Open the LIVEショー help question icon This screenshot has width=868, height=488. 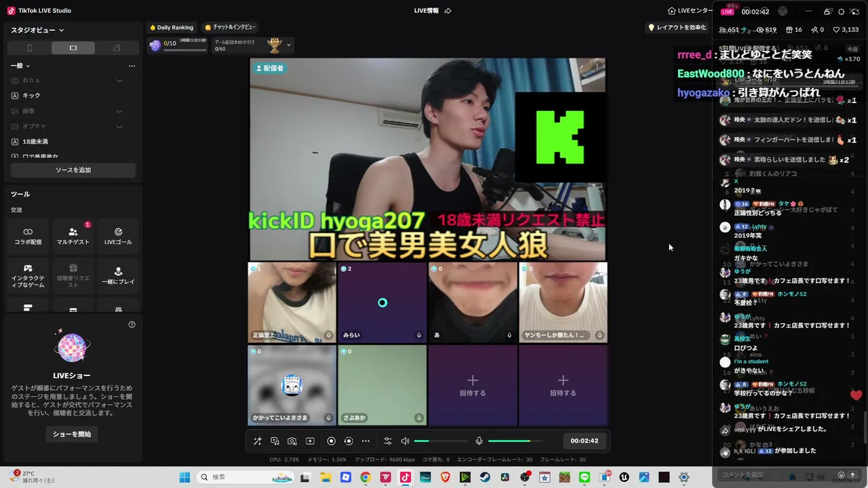[x=132, y=325]
